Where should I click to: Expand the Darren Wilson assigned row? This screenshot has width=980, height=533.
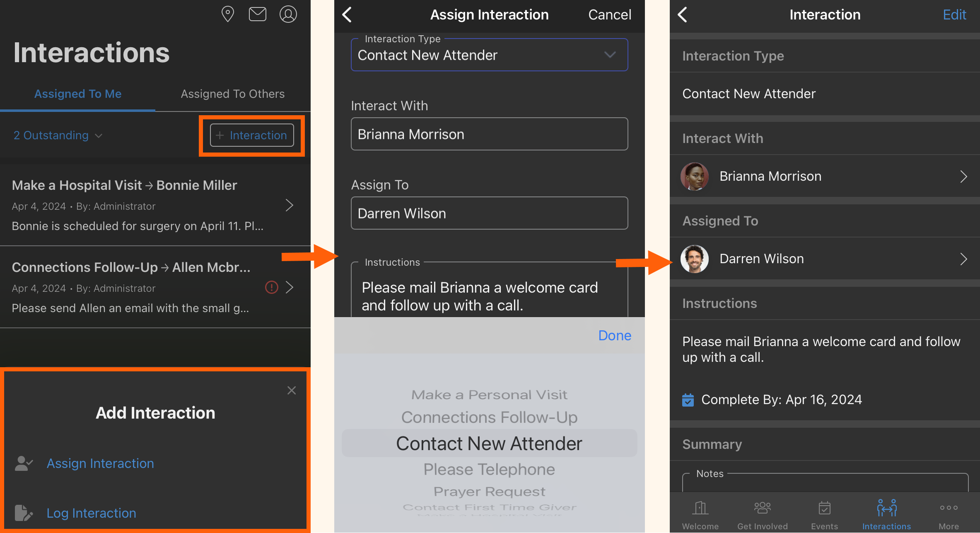[964, 259]
